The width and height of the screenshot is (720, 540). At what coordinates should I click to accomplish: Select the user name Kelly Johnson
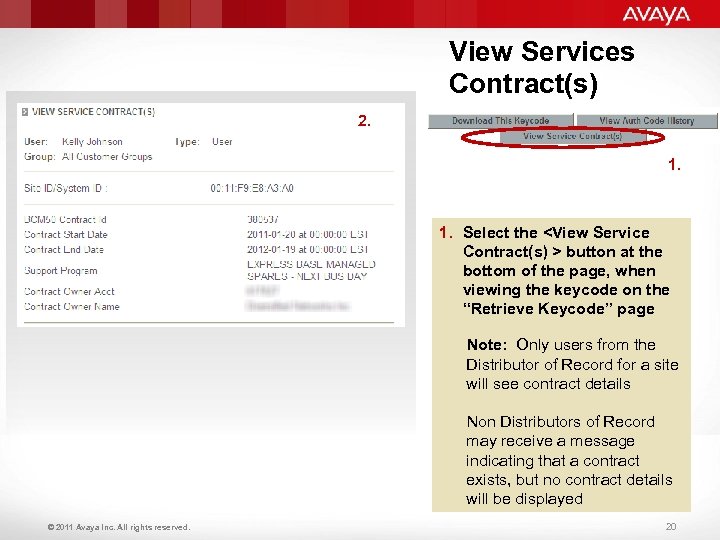[x=92, y=142]
